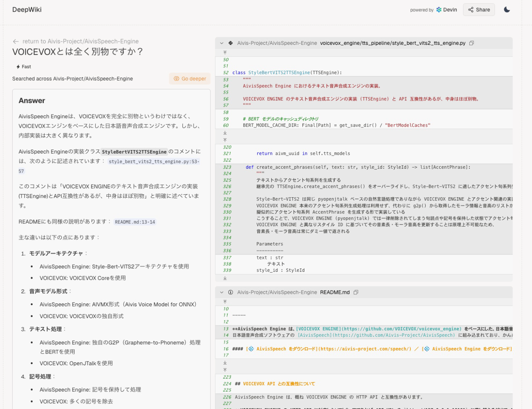Click the 'Answer' heading
Image resolution: width=532 pixels, height=409 pixels.
32,101
